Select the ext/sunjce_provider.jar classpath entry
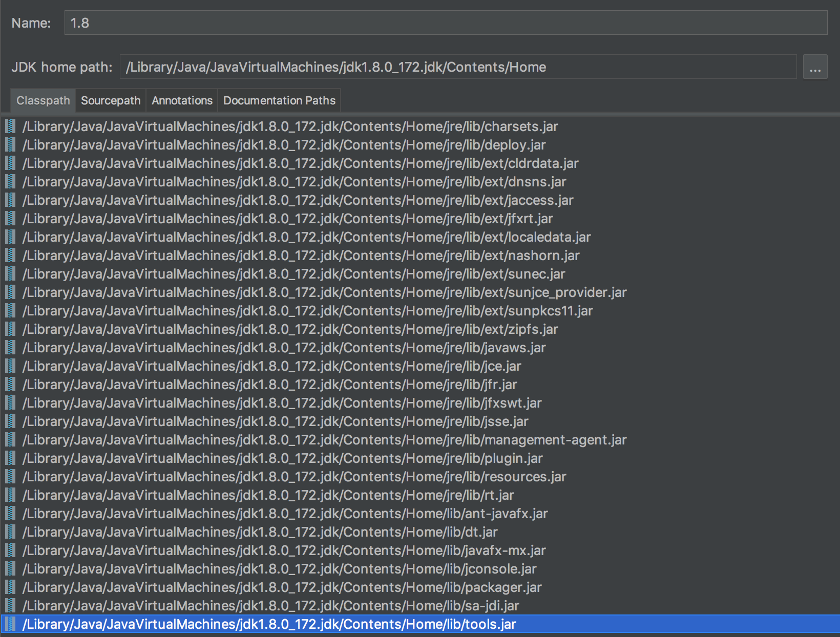The height and width of the screenshot is (637, 840). click(x=420, y=292)
